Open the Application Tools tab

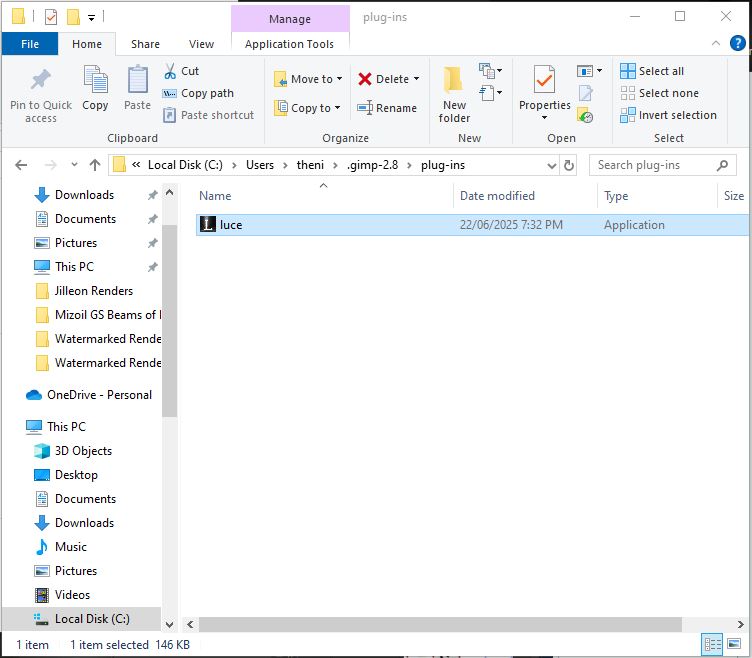pyautogui.click(x=290, y=44)
